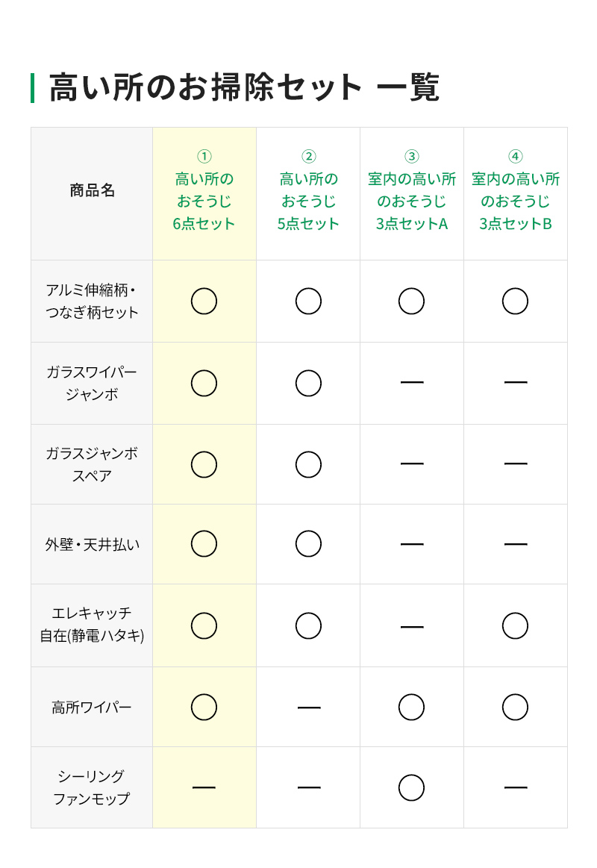Click the dash for 外壁・天井払い in set ④
This screenshot has height=868, width=597.
click(x=515, y=544)
